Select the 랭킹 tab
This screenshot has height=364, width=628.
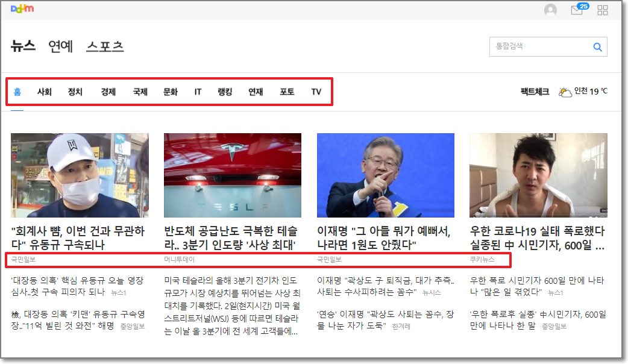click(x=225, y=92)
